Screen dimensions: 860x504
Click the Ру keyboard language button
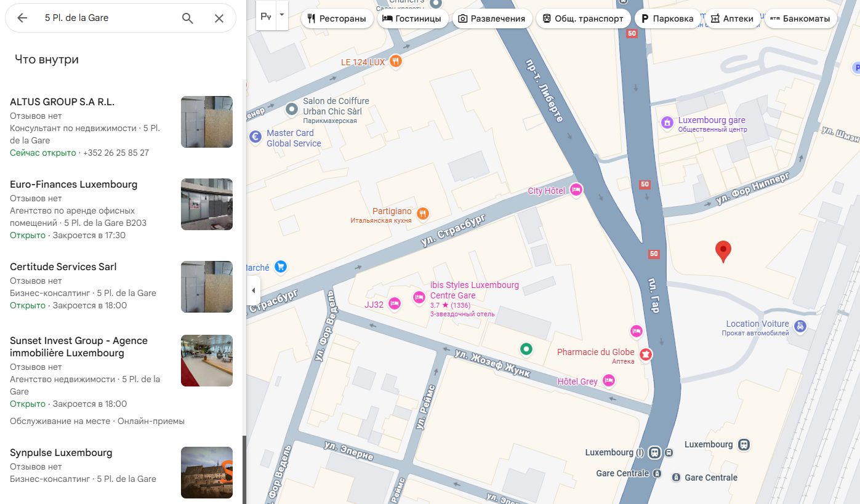[266, 16]
